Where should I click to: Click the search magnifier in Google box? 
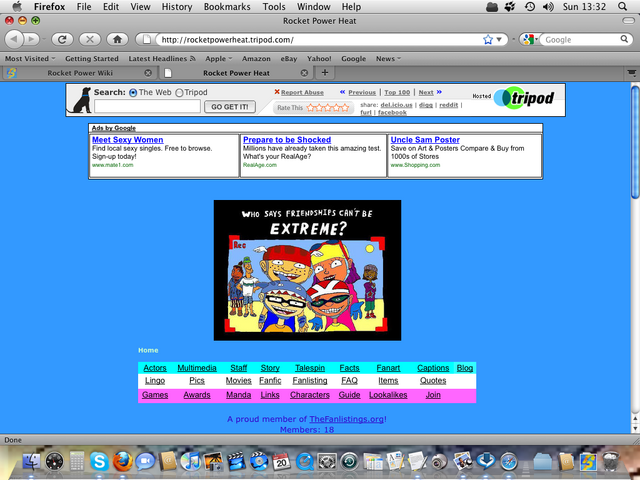click(624, 39)
